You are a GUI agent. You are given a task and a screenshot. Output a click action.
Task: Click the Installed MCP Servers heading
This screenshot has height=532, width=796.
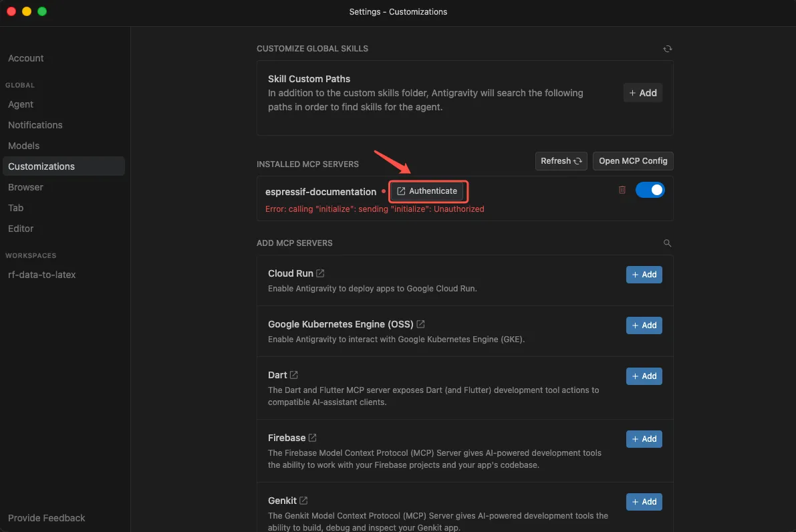click(307, 164)
